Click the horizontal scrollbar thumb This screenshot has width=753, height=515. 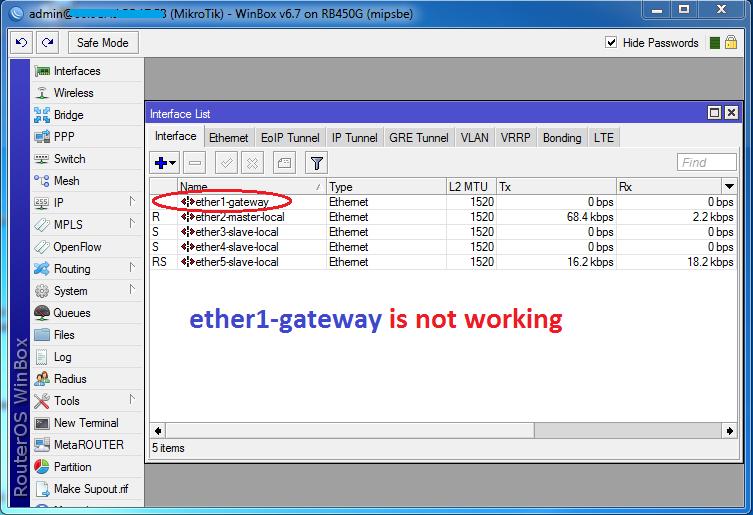350,430
